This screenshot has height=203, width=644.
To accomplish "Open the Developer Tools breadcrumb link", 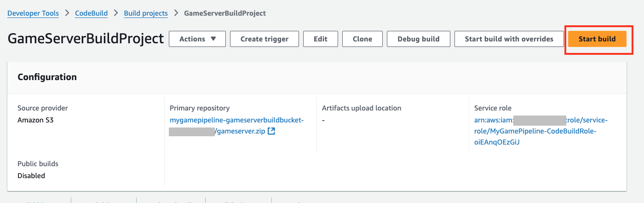I will (33, 13).
